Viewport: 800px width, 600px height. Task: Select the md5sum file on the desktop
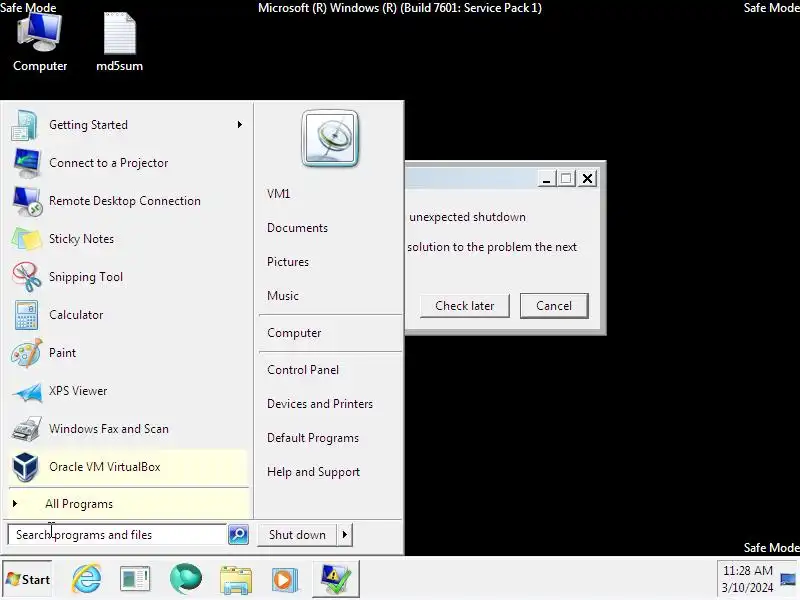119,42
